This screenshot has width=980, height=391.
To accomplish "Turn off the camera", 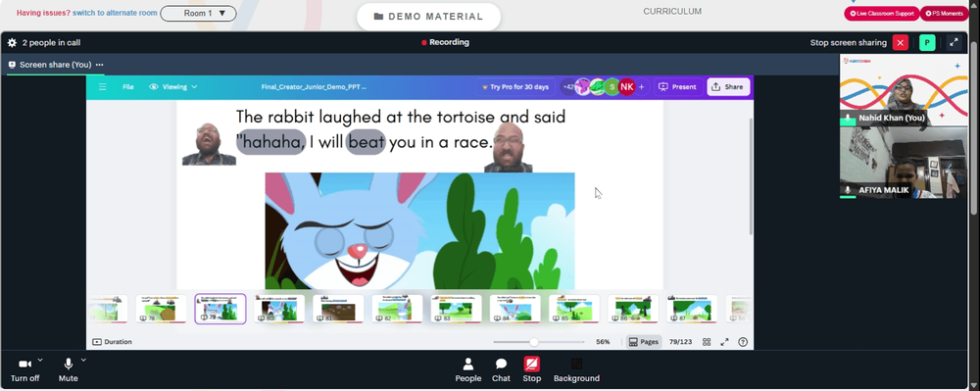I will pyautogui.click(x=25, y=369).
